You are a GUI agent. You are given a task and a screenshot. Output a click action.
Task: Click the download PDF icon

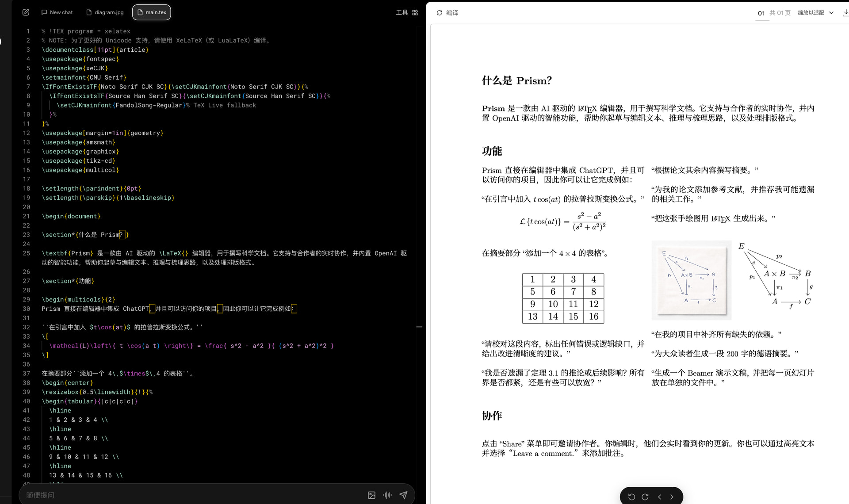[845, 13]
